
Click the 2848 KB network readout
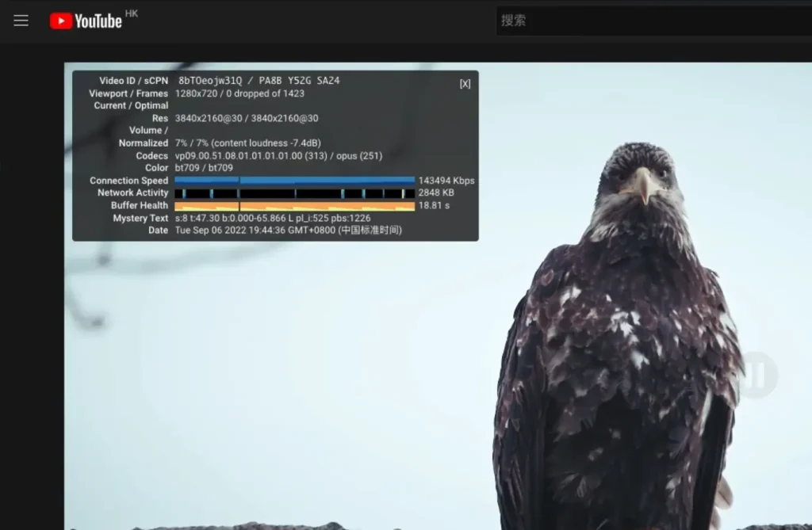click(x=436, y=193)
